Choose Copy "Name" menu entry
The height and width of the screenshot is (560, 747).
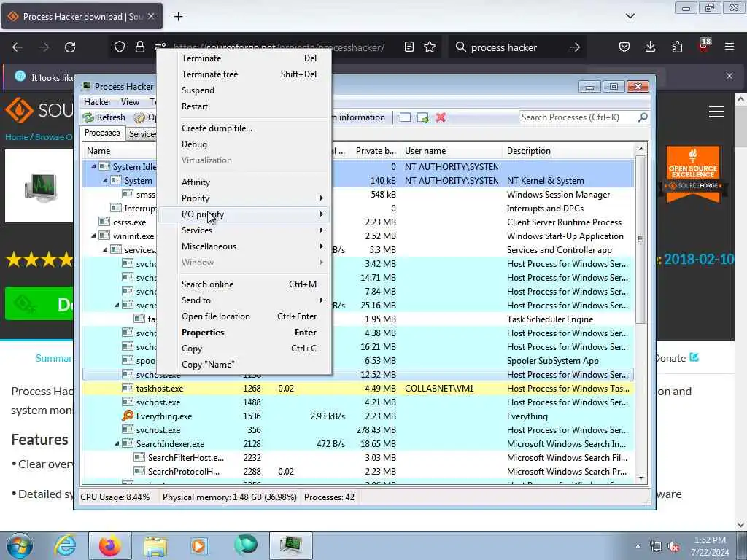[244, 365]
